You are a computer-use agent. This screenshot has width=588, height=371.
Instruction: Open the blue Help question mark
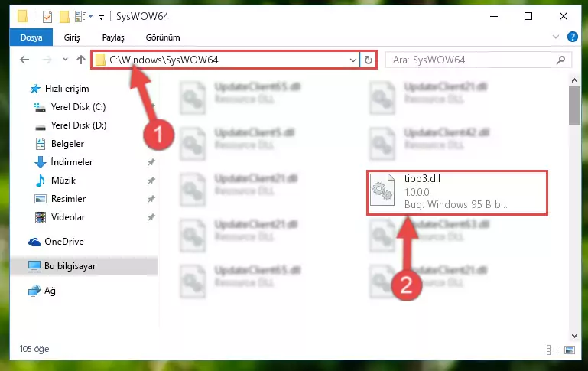point(572,37)
